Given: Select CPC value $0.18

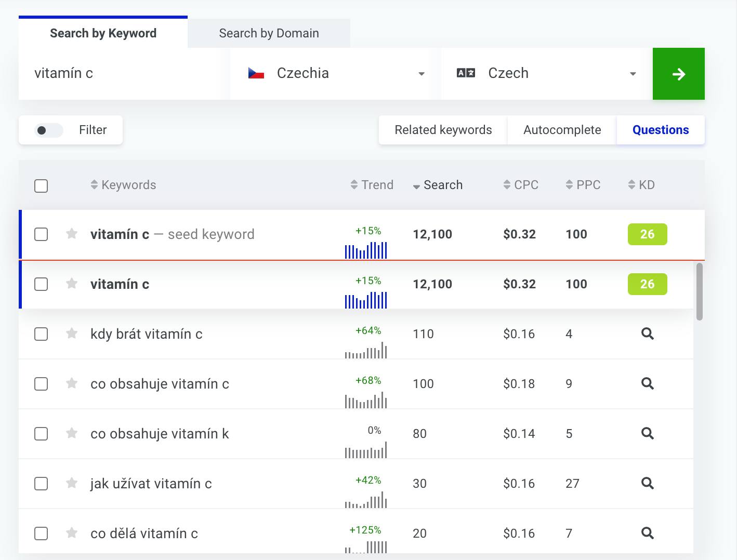Looking at the screenshot, I should (x=519, y=384).
